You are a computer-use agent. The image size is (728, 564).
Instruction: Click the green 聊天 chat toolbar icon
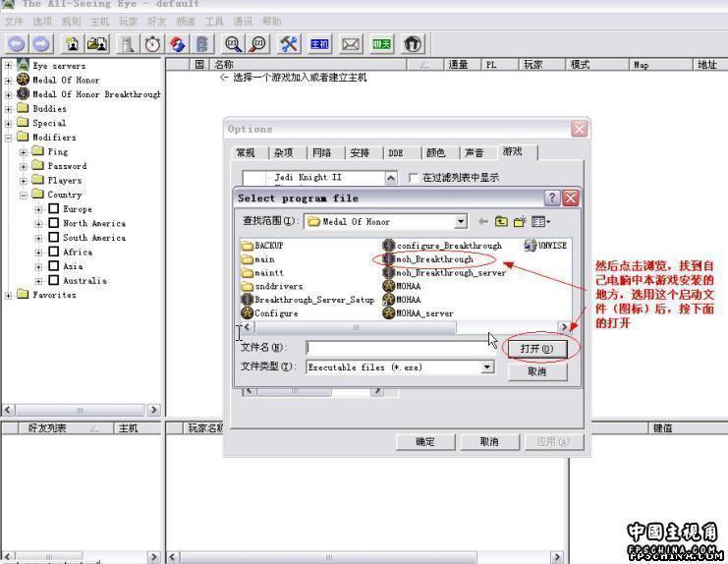(x=381, y=44)
